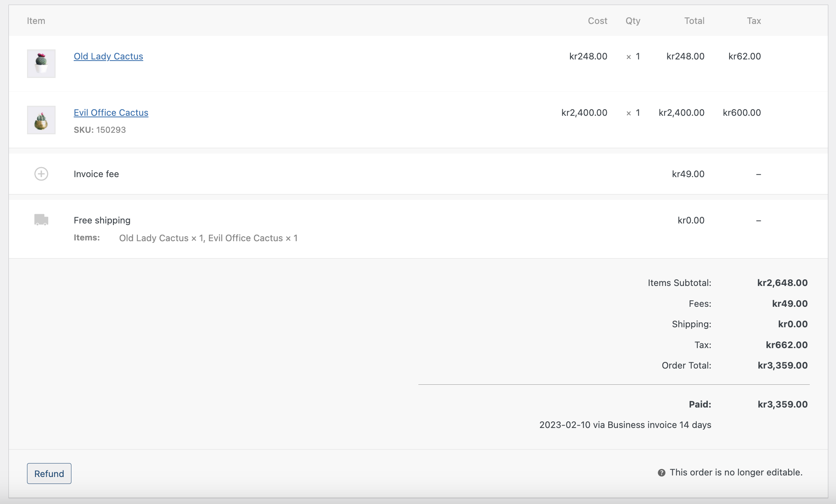
Task: Click the Free shipping truck icon
Action: click(x=41, y=220)
